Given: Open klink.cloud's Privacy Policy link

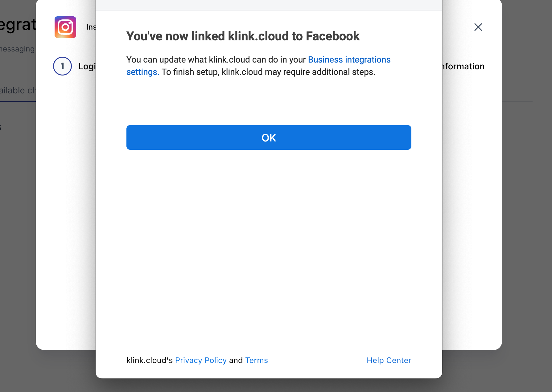Looking at the screenshot, I should click(x=201, y=360).
